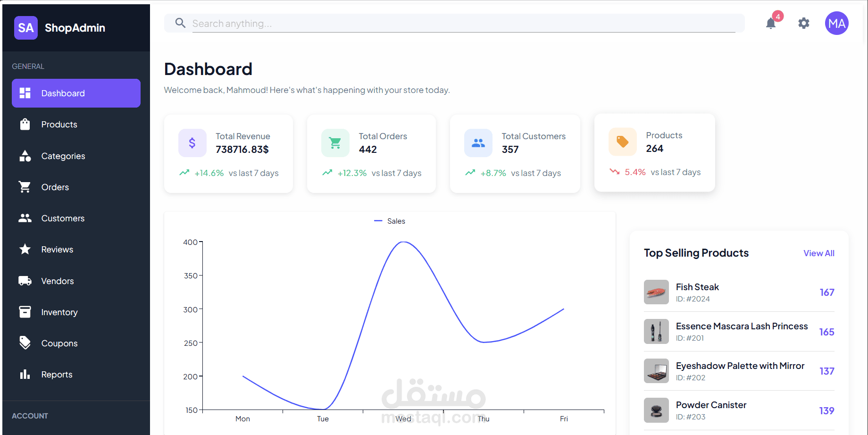Click the Essence Mascara sales count 165
Screen dimensions: 868x435
pos(826,332)
